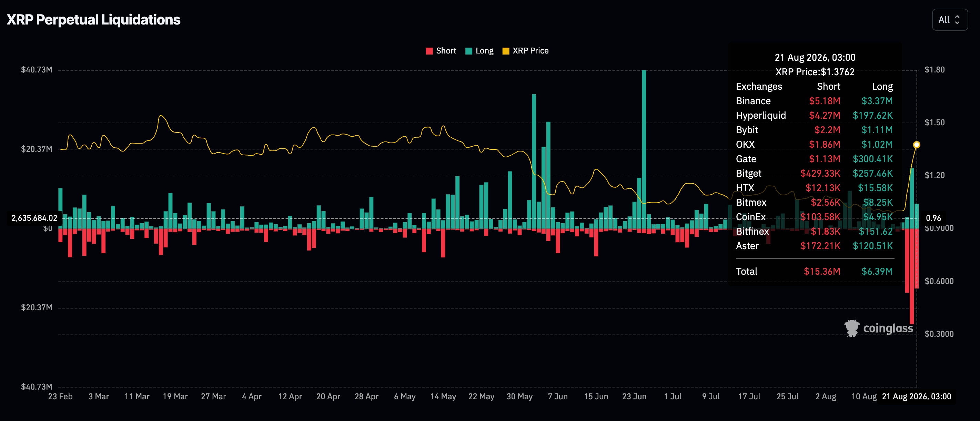The image size is (980, 421).
Task: Open the 'All' exchange dropdown
Action: point(950,20)
